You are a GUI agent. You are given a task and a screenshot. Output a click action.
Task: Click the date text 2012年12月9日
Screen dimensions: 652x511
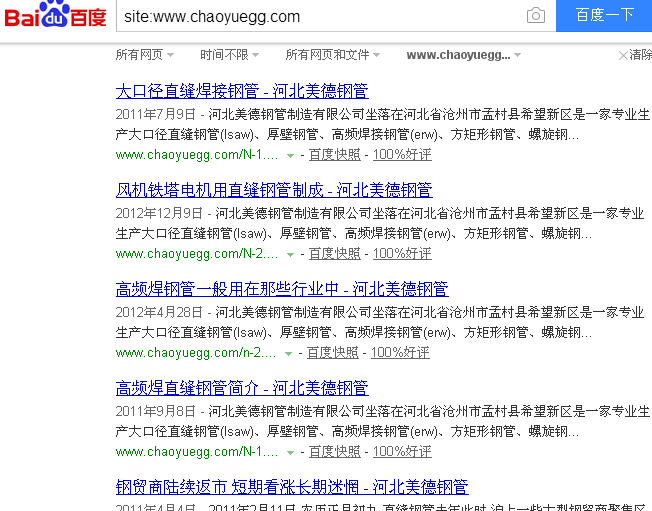click(159, 213)
